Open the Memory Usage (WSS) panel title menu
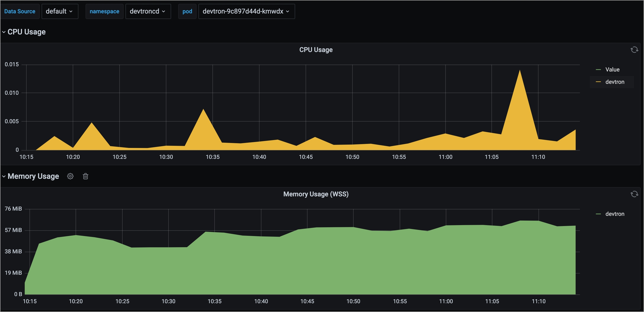 tap(316, 194)
